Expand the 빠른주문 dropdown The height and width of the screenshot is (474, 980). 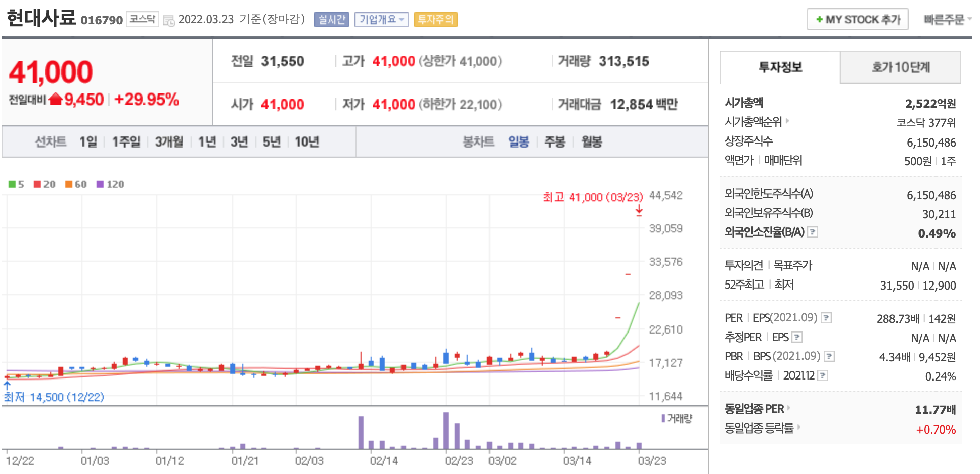tap(948, 19)
